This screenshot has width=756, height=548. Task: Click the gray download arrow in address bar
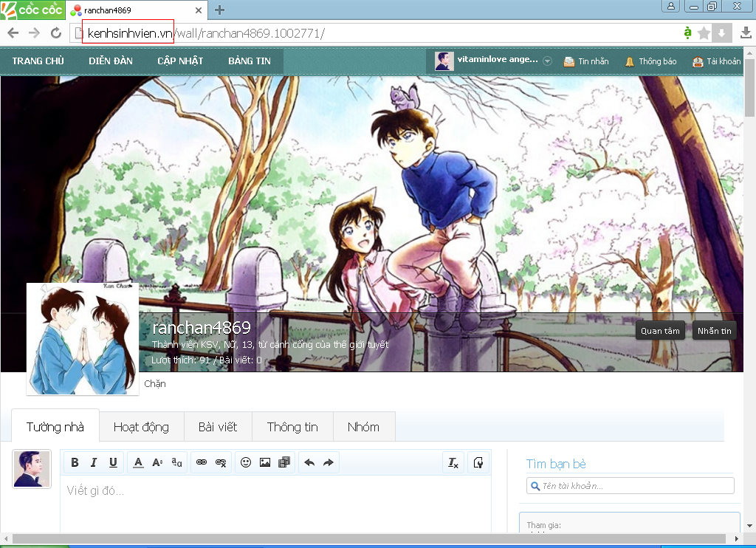click(722, 33)
